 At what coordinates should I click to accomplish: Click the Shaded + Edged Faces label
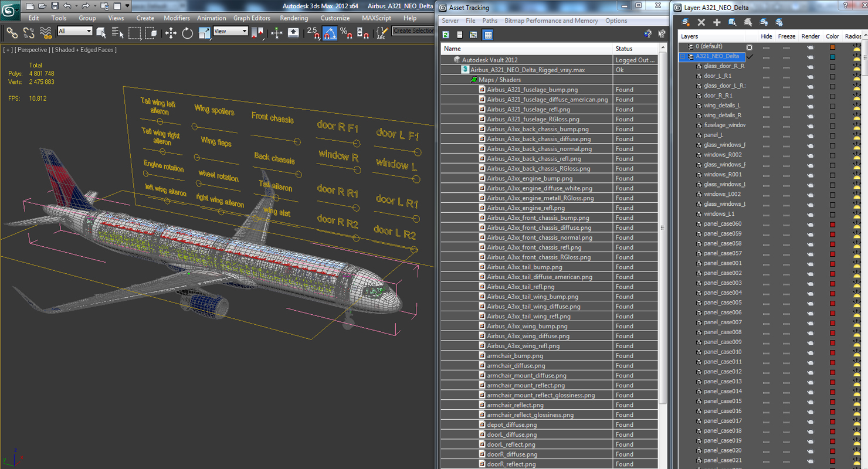[84, 50]
